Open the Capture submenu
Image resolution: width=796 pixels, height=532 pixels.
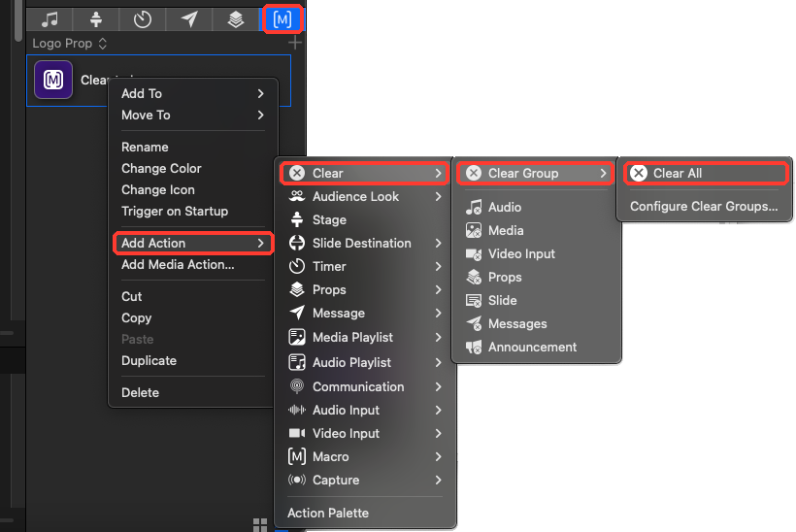click(x=364, y=480)
